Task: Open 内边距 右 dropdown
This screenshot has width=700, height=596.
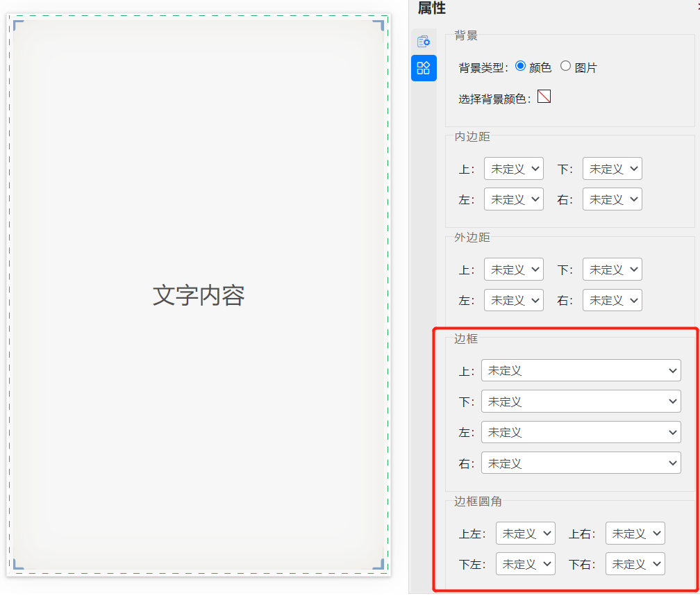Action: coord(612,199)
